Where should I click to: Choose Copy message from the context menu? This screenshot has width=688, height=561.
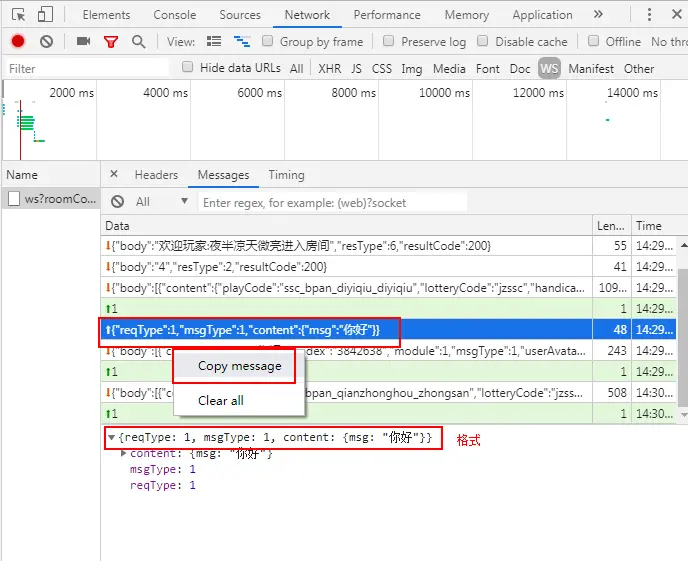tap(240, 366)
